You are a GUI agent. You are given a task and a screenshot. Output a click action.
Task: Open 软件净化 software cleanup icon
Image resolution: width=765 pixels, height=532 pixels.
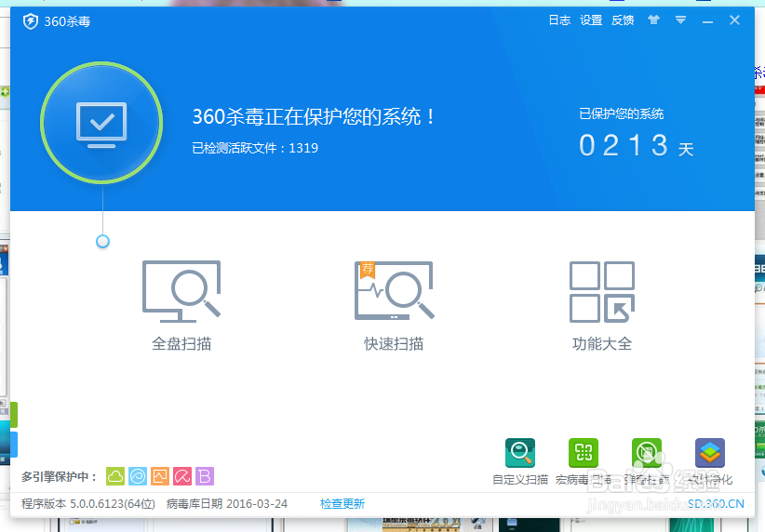pos(710,453)
